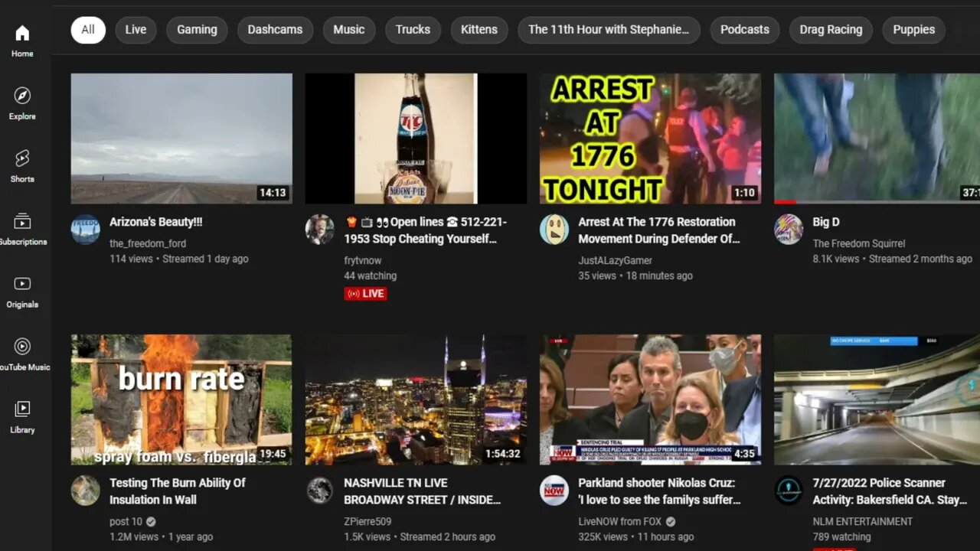
Task: Open NLM ENTERTAINMENT channel name
Action: (x=863, y=521)
